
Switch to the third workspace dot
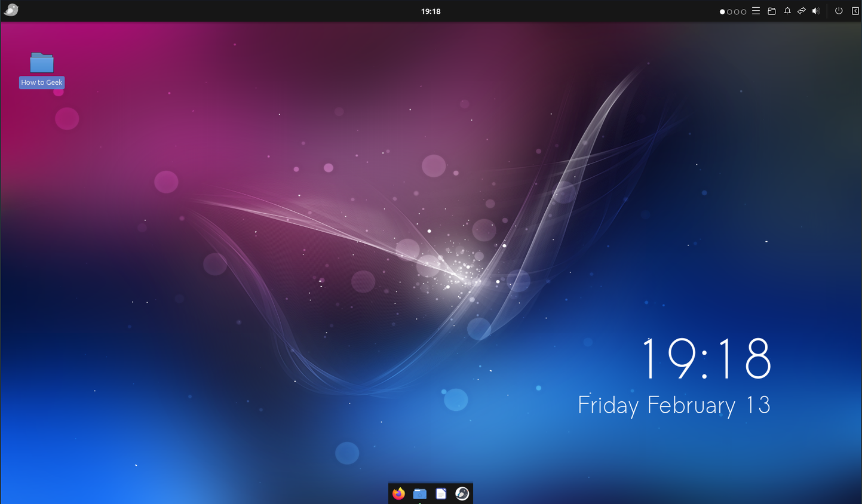coord(737,11)
